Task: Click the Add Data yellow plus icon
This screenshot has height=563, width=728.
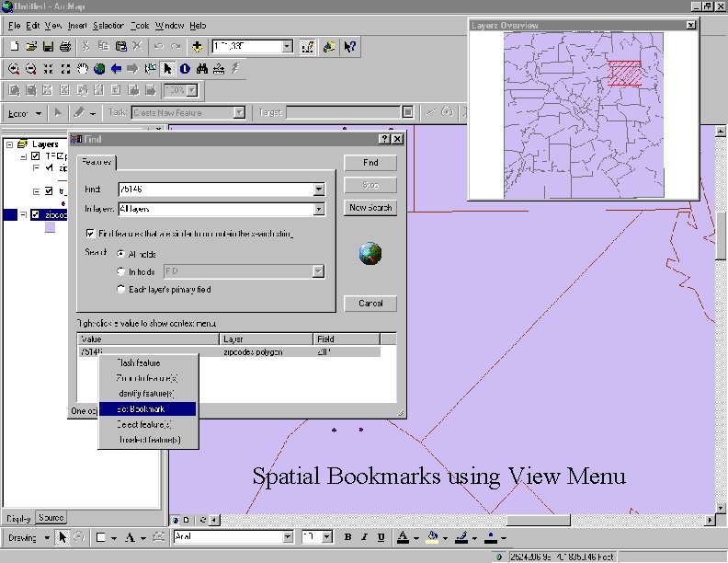Action: point(197,46)
